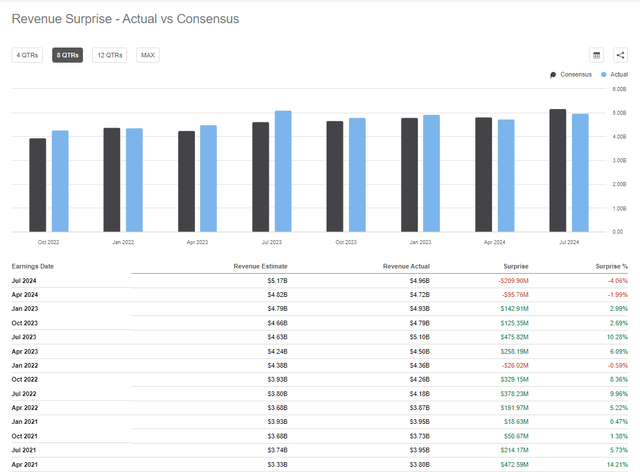Click the share chart icon
This screenshot has width=640, height=472.
[x=620, y=56]
